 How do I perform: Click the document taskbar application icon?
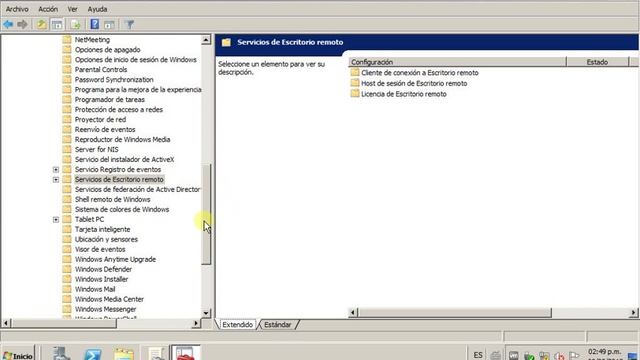coord(156,353)
